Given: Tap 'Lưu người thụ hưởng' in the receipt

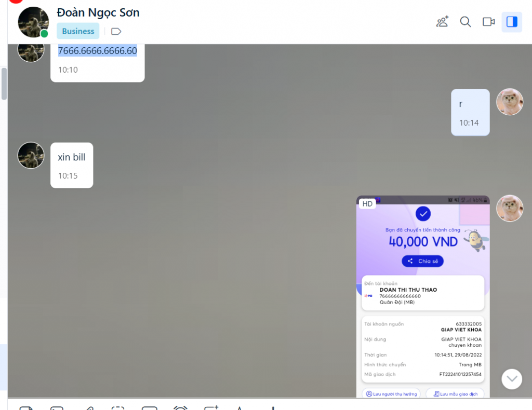Looking at the screenshot, I should (x=391, y=394).
